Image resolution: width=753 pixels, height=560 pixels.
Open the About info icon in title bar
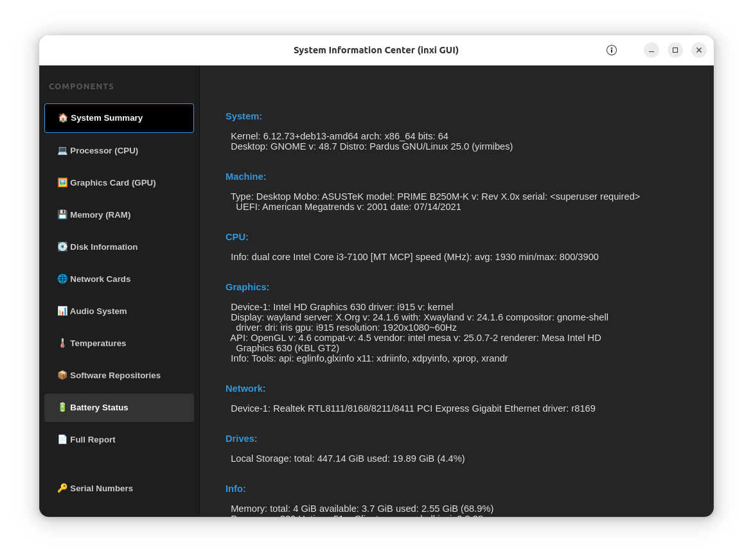click(x=612, y=50)
